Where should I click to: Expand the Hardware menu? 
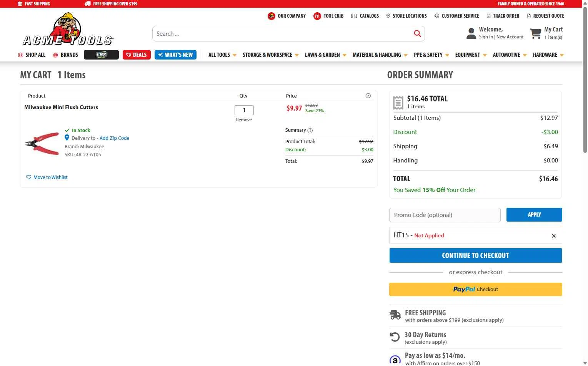pos(548,55)
